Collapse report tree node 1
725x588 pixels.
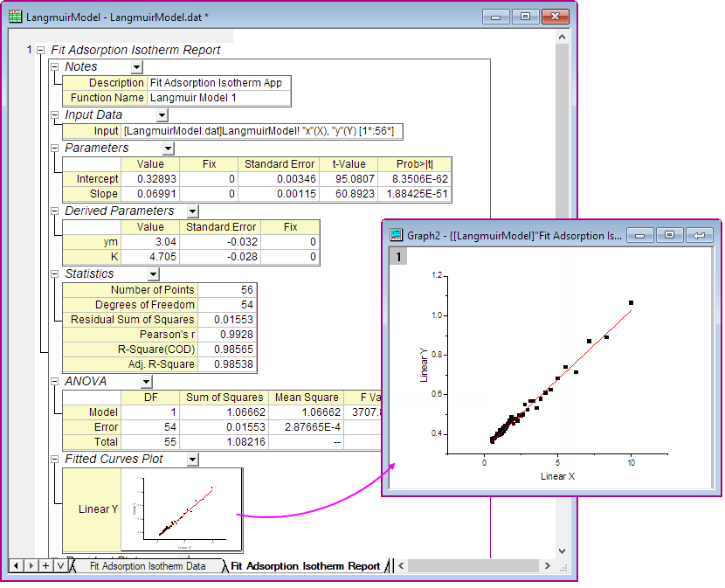coord(40,50)
